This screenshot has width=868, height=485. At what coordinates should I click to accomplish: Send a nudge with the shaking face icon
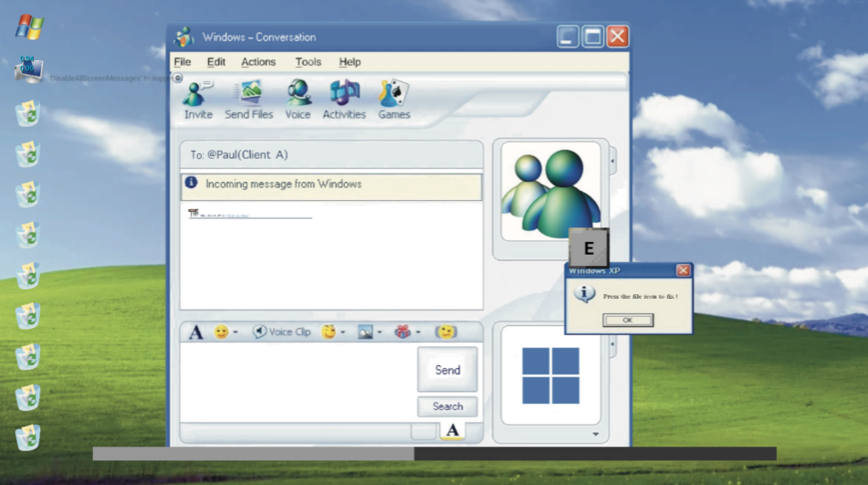click(x=446, y=332)
